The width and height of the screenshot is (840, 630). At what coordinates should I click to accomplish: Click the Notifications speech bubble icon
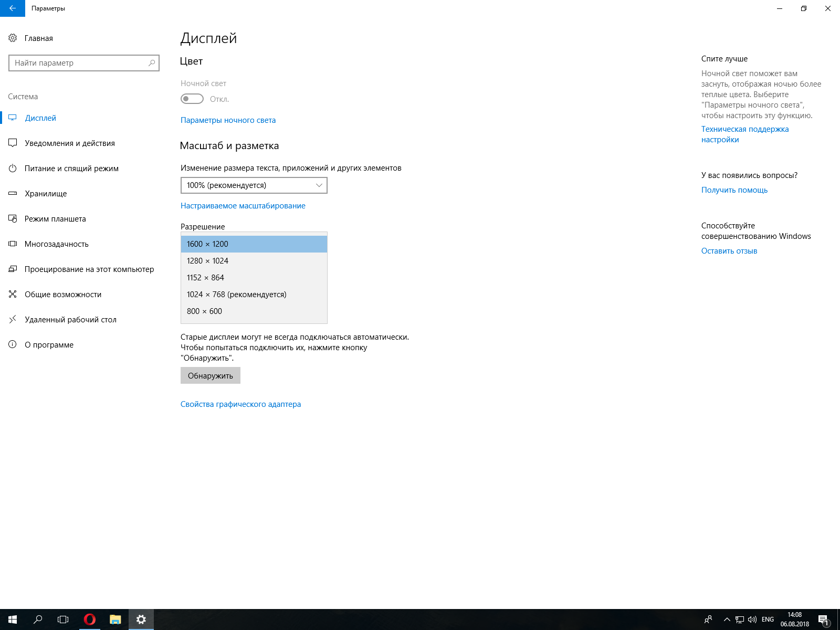(13, 143)
